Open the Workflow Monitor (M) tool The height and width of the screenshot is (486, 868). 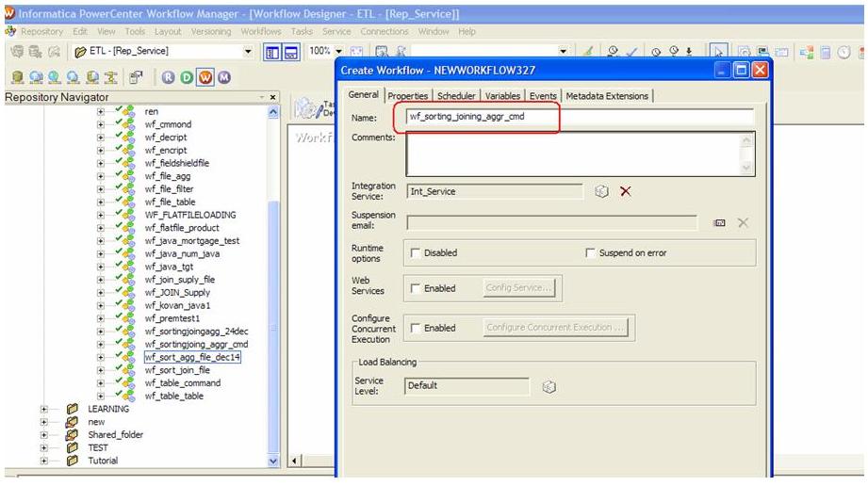point(224,77)
